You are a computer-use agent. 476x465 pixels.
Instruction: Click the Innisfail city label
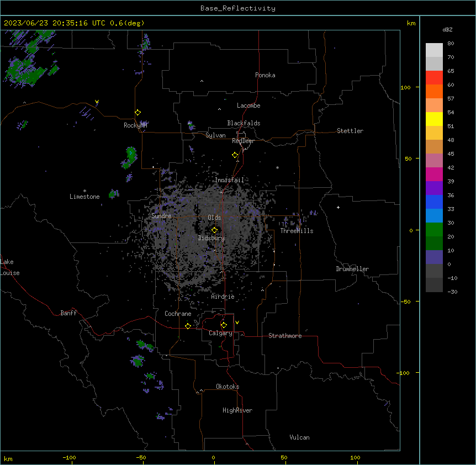coord(230,180)
